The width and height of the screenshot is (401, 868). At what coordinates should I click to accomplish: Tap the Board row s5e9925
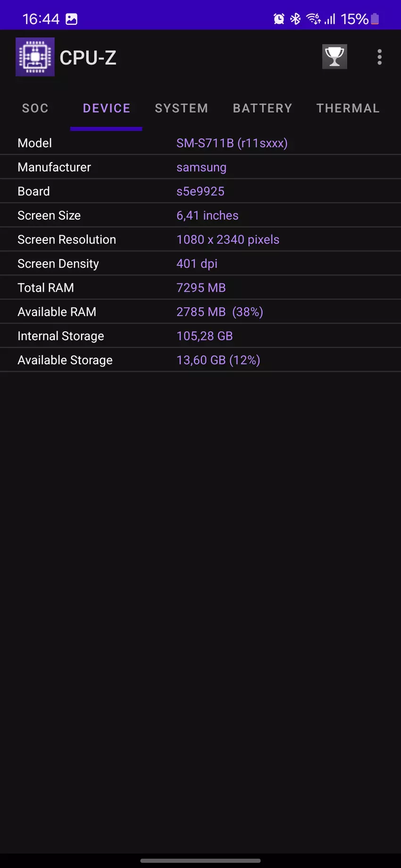coord(200,191)
